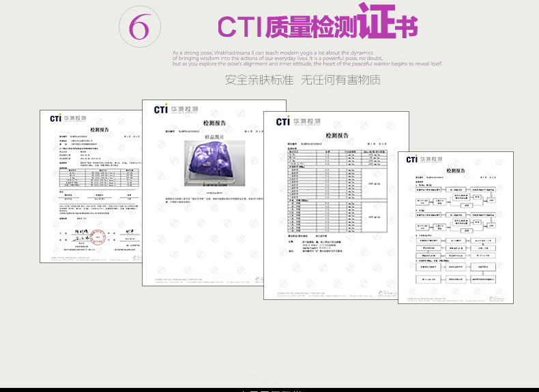Click the red round stamp on first report
The image size is (539, 392).
[98, 237]
